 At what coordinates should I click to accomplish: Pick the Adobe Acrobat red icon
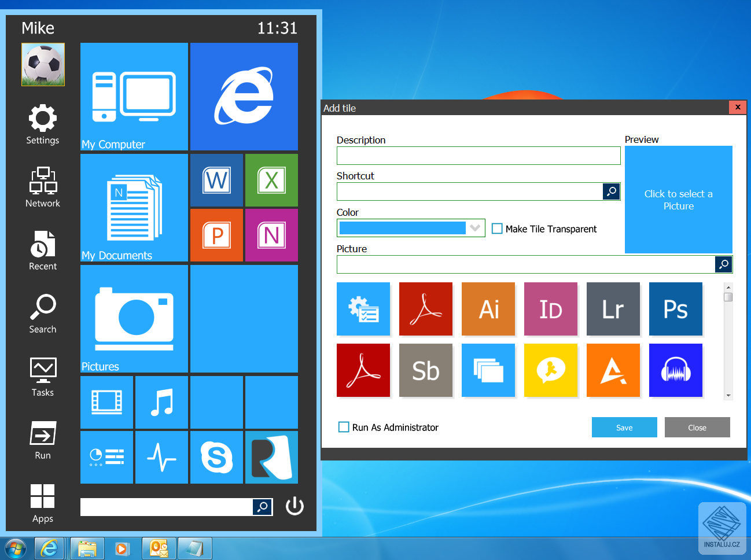(426, 309)
